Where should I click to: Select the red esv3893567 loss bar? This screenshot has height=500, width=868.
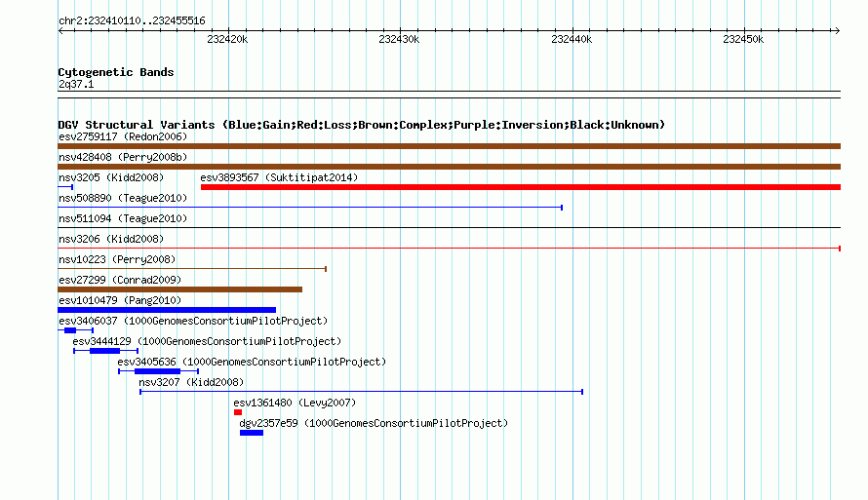click(x=521, y=187)
